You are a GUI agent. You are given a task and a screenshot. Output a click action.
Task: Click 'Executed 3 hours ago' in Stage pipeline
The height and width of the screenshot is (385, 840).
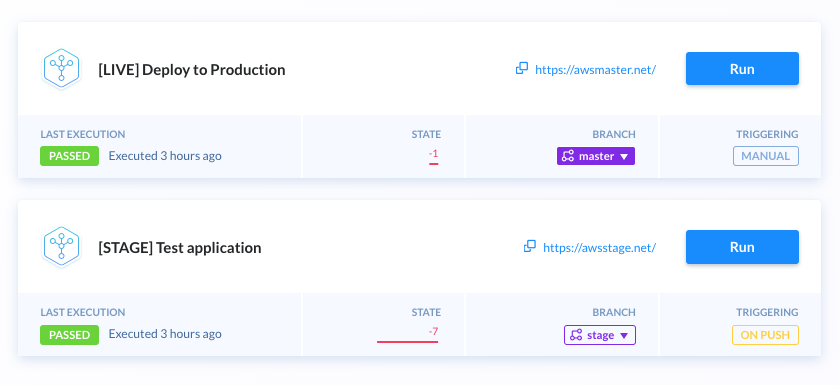165,334
